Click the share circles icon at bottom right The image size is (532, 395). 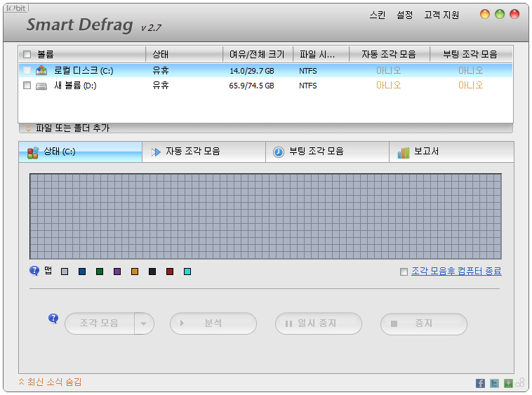tap(520, 383)
